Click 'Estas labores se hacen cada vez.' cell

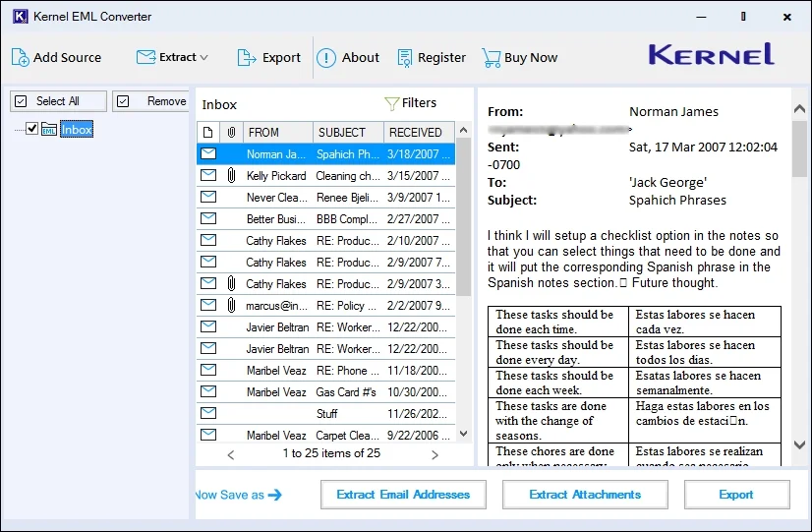(704, 322)
